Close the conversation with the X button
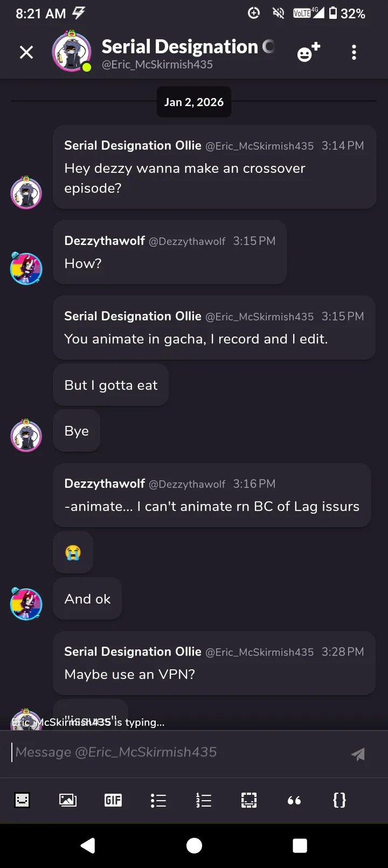The width and height of the screenshot is (388, 868). [x=26, y=52]
